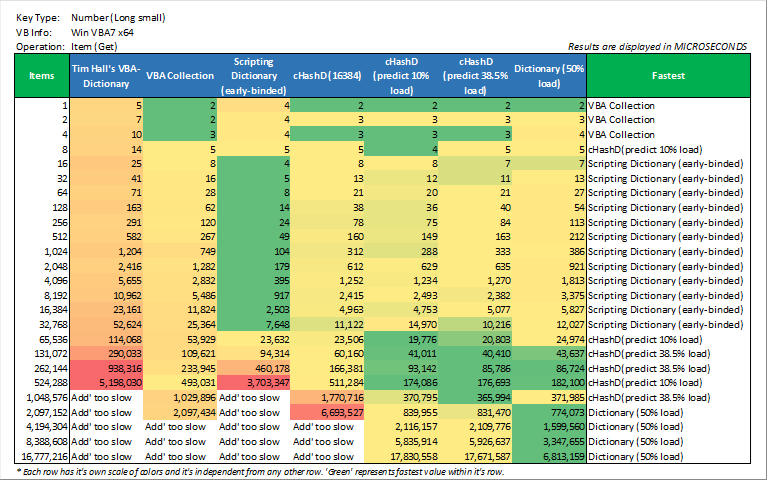The image size is (767, 480).
Task: Click the 'Dictionary (50% load)' column header
Action: coord(549,75)
